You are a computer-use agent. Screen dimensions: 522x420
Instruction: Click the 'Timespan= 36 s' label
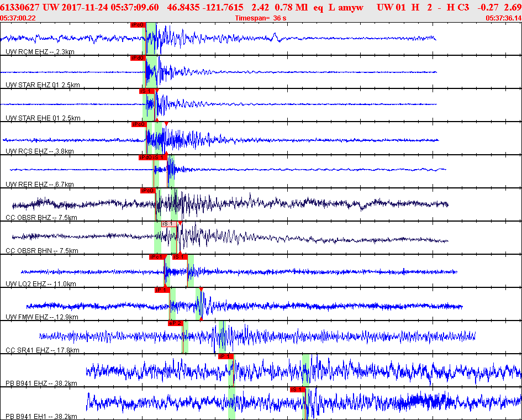pyautogui.click(x=261, y=18)
